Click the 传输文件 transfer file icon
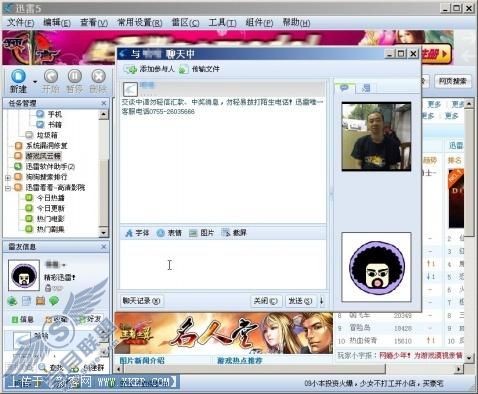 click(x=183, y=69)
